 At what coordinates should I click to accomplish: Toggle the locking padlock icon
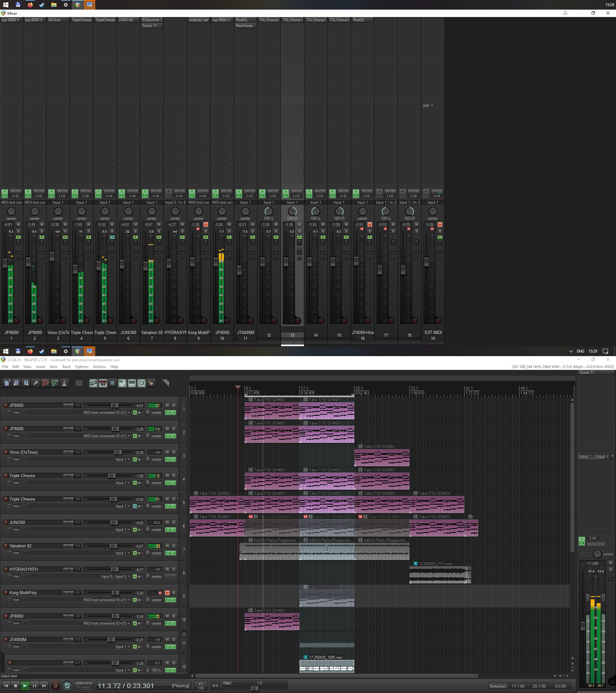(x=151, y=383)
